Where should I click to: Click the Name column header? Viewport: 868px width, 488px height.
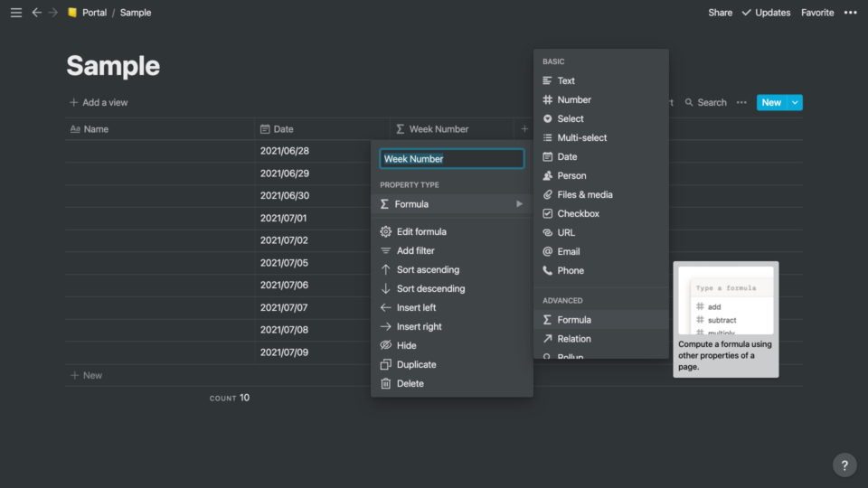coord(159,129)
